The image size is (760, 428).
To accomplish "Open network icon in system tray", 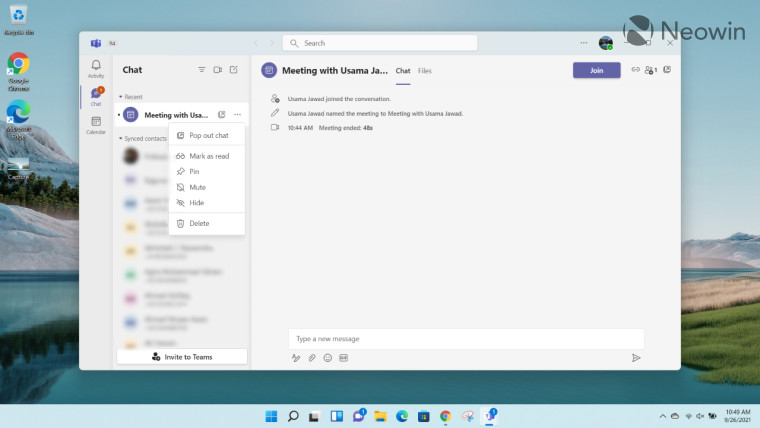I will [x=688, y=416].
